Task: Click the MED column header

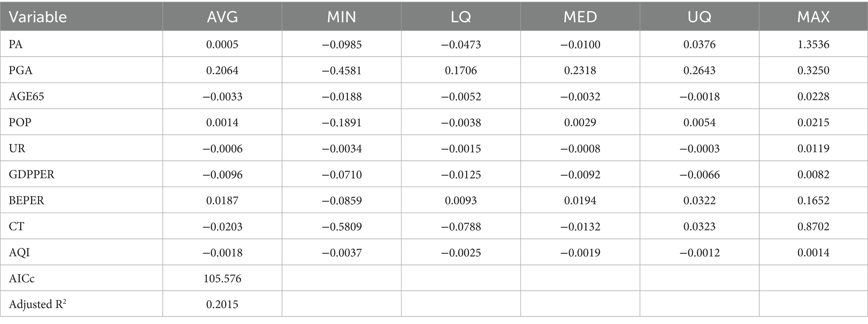Action: tap(580, 17)
